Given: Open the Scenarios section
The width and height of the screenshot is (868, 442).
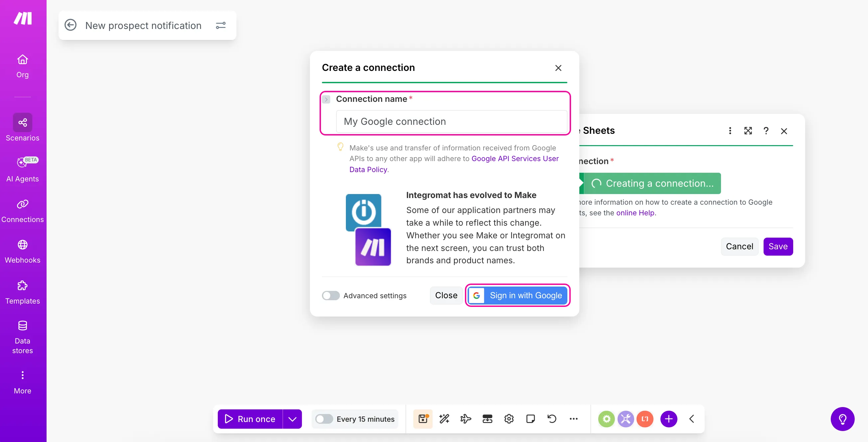Looking at the screenshot, I should click(23, 127).
